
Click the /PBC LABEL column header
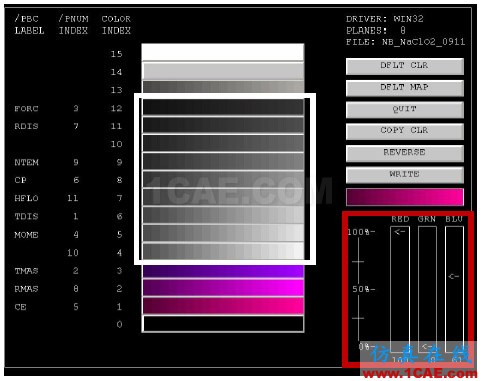(x=29, y=25)
